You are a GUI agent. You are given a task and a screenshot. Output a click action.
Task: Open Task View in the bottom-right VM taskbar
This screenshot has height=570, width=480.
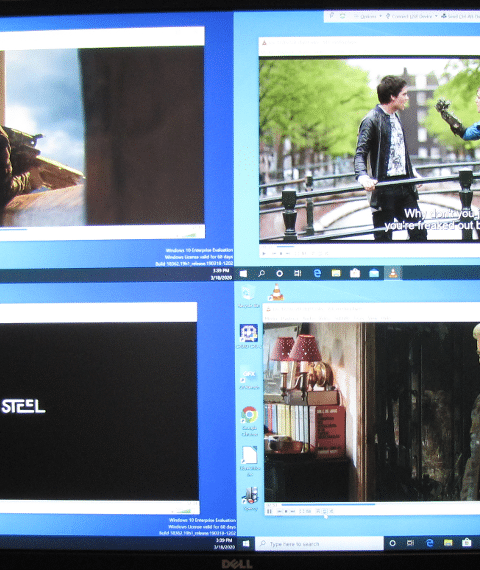pyautogui.click(x=410, y=543)
